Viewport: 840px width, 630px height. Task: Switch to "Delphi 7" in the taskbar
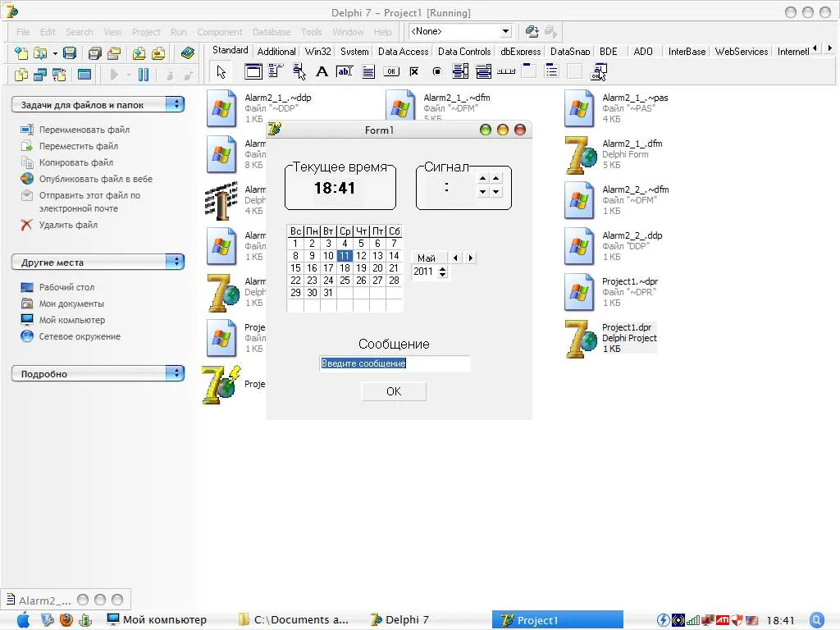coord(399,620)
